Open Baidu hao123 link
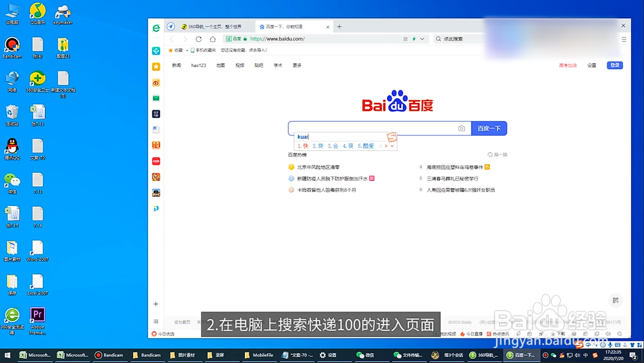 tap(199, 66)
